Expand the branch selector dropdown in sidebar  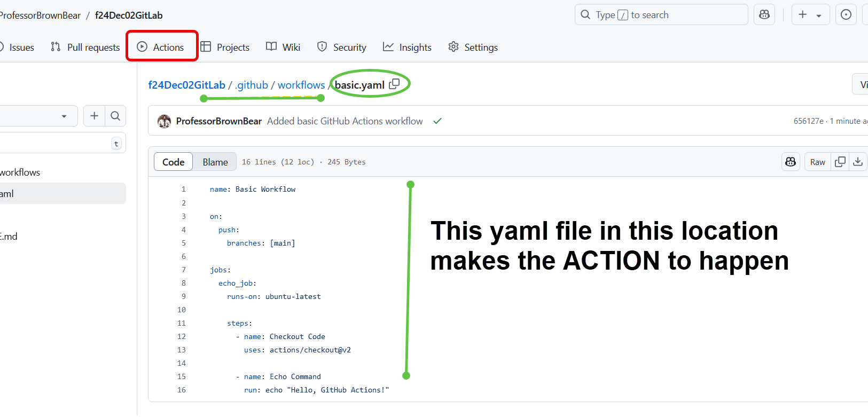click(37, 116)
